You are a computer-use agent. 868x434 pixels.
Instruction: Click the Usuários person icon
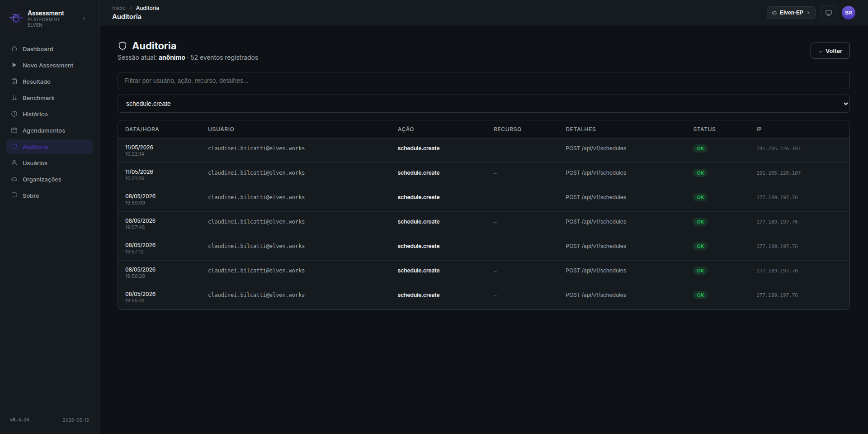14,163
